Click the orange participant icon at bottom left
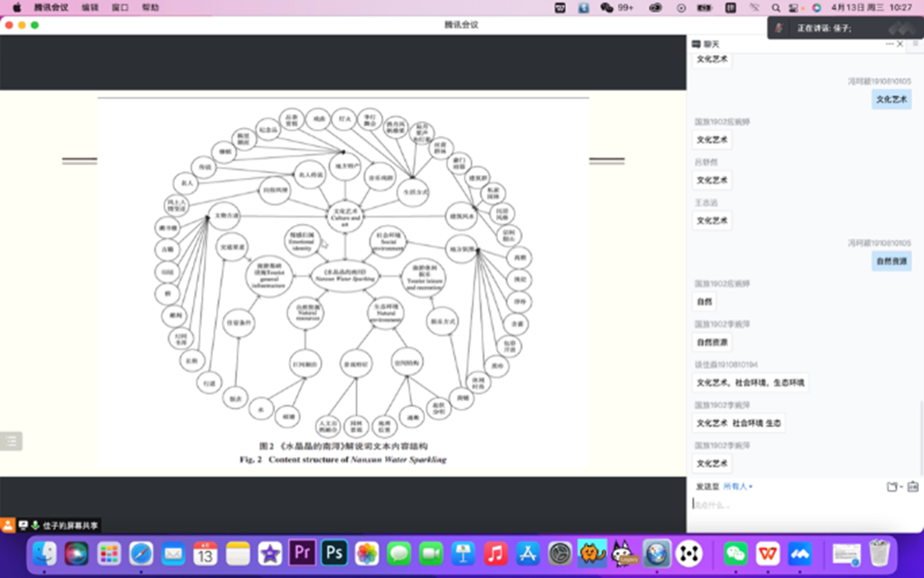The height and width of the screenshot is (578, 924). [8, 525]
